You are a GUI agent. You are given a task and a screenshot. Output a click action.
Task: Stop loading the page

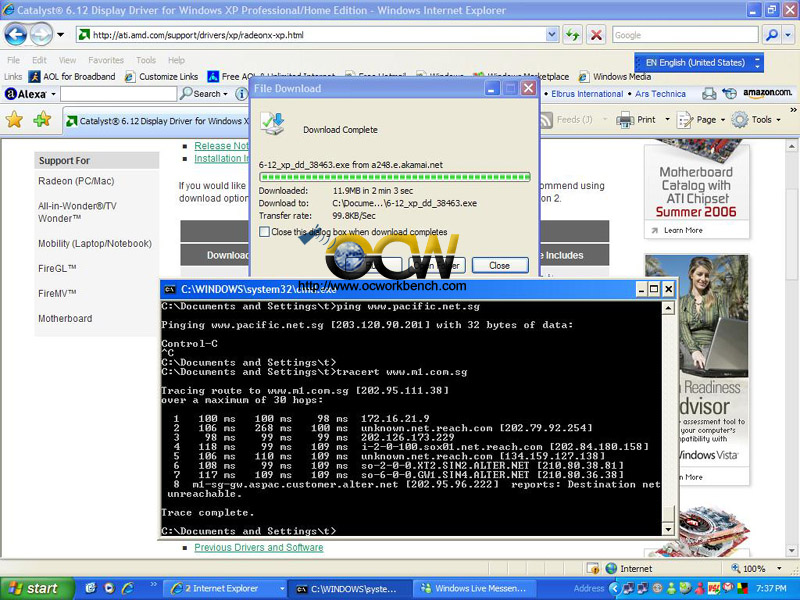point(596,35)
